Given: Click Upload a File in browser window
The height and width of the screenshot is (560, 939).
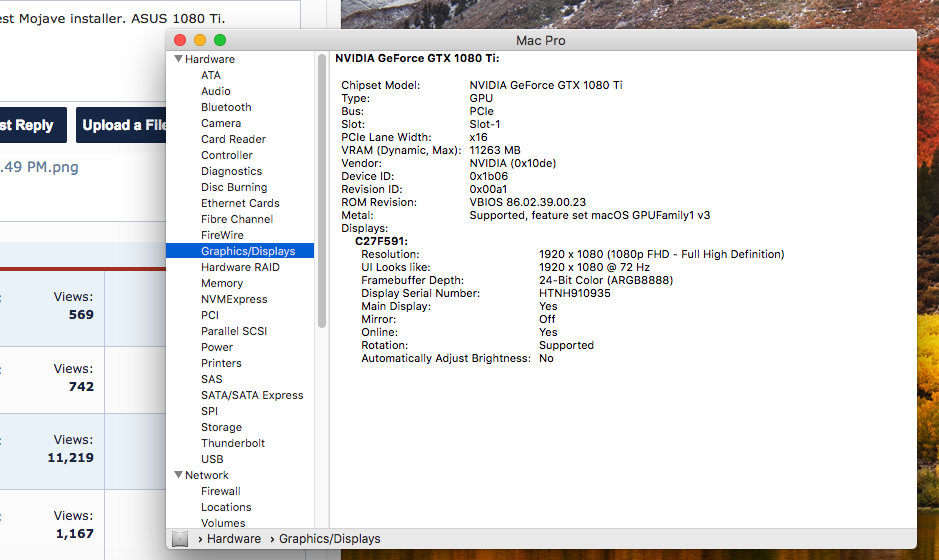Looking at the screenshot, I should [121, 125].
